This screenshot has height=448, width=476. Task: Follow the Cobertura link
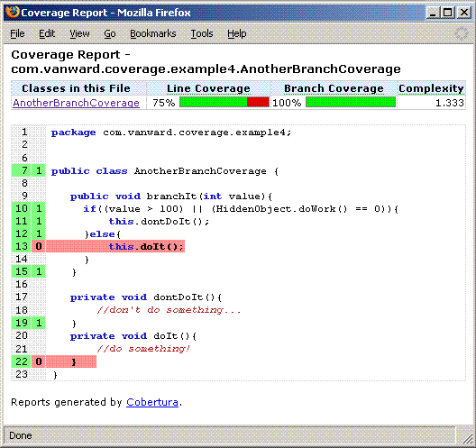pyautogui.click(x=152, y=402)
